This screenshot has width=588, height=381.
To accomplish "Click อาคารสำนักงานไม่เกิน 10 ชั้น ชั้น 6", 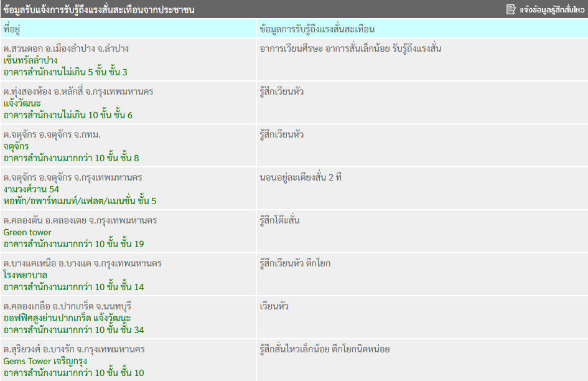I will point(68,115).
